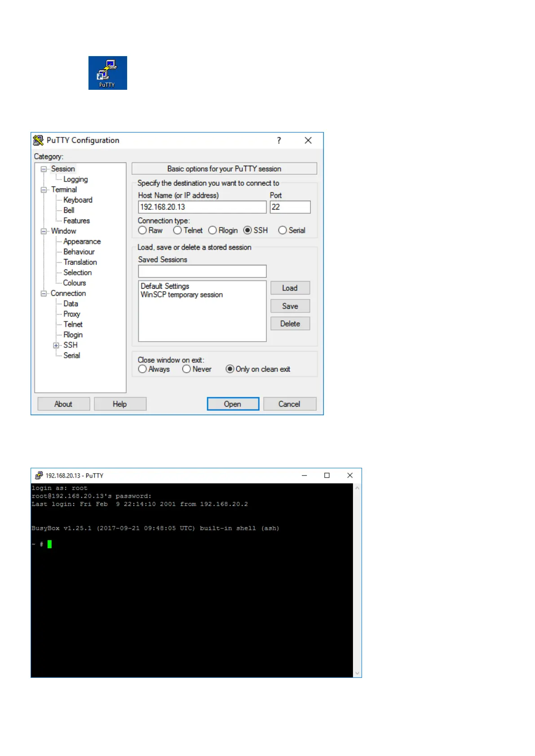This screenshot has height=756, width=535.
Task: Click the context help question mark button
Action: [279, 141]
